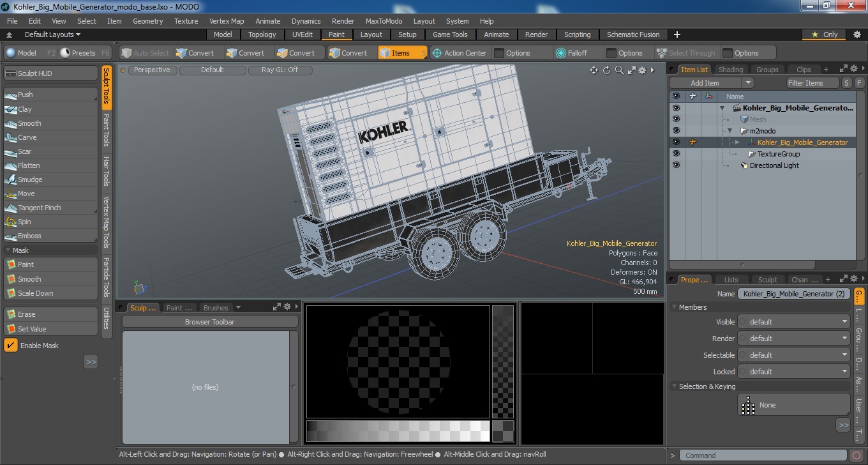This screenshot has height=465, width=868.
Task: Click the viewport move/pan icon
Action: [x=594, y=70]
